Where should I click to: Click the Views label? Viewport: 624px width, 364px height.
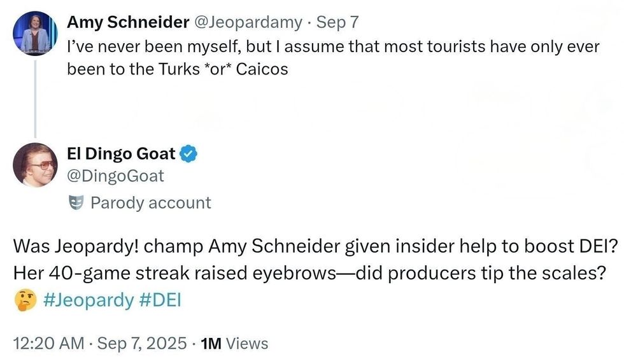click(x=247, y=344)
